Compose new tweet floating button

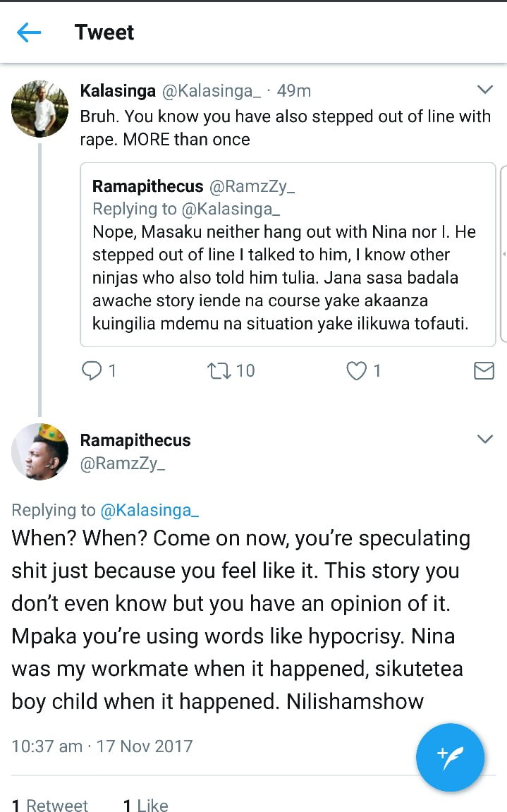coord(450,757)
